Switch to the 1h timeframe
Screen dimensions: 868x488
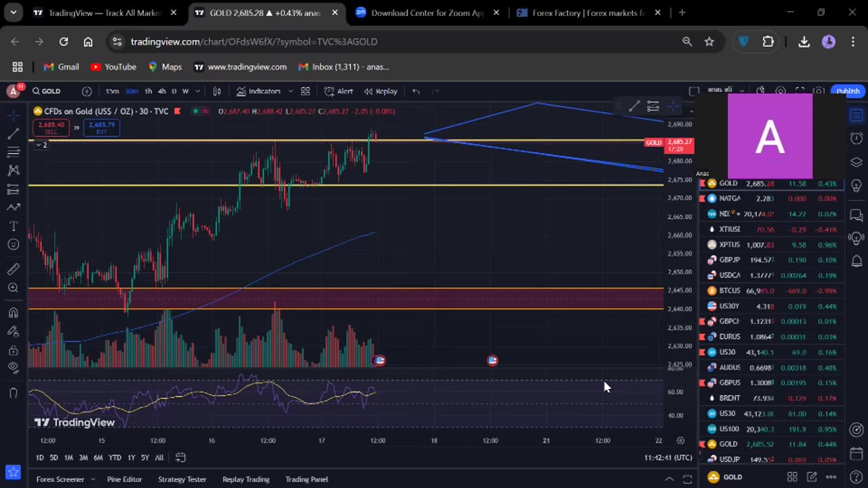pyautogui.click(x=148, y=91)
